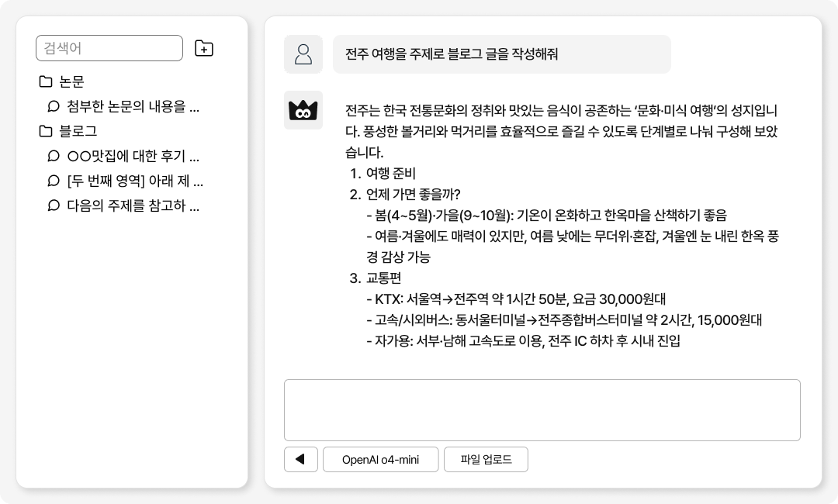
Task: Click the 파일 업로드 button
Action: [x=486, y=459]
